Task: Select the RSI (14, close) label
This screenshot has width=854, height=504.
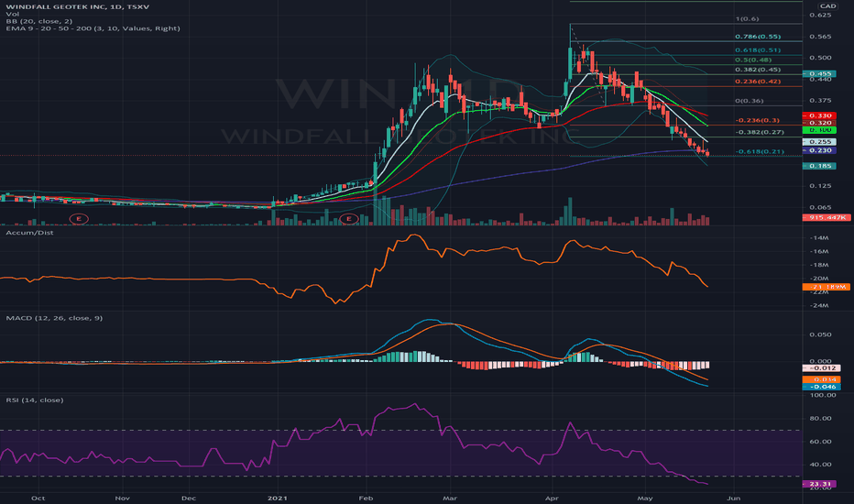Action: (34, 400)
